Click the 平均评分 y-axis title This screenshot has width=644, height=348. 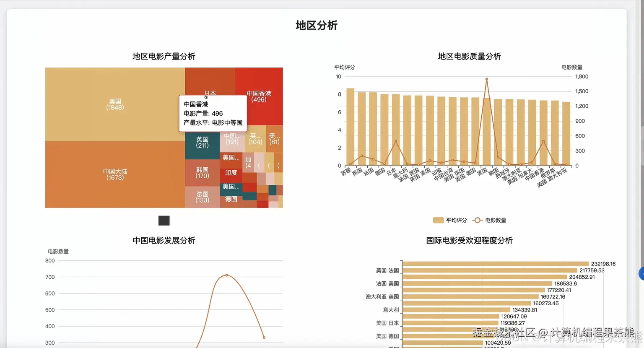(345, 67)
